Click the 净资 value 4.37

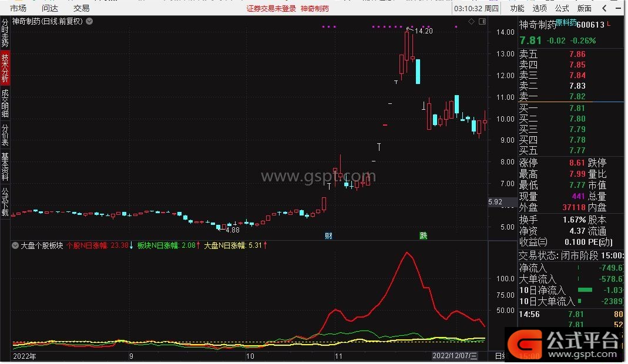(x=577, y=231)
